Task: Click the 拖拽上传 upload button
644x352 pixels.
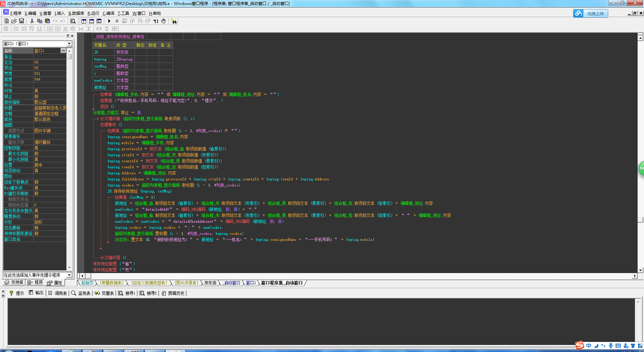Action: (x=595, y=14)
